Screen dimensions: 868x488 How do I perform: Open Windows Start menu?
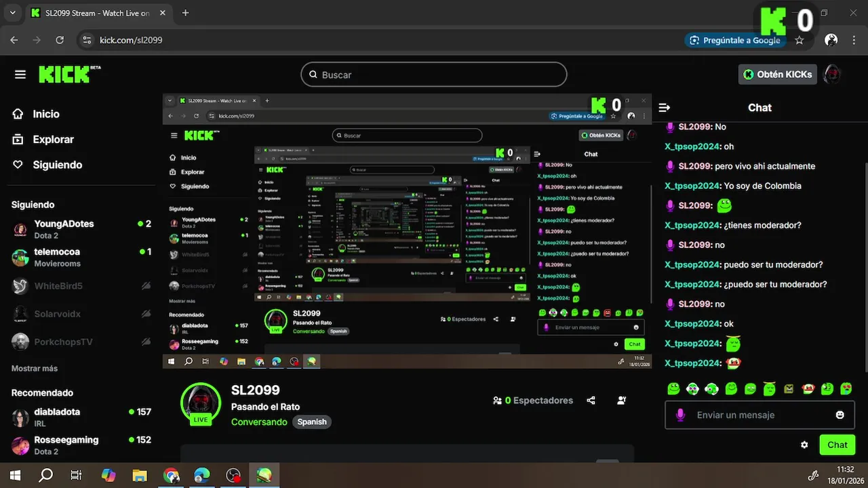coord(15,476)
